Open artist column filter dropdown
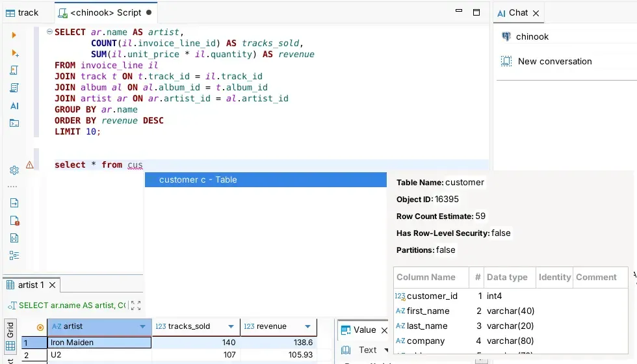The height and width of the screenshot is (364, 637). [142, 326]
